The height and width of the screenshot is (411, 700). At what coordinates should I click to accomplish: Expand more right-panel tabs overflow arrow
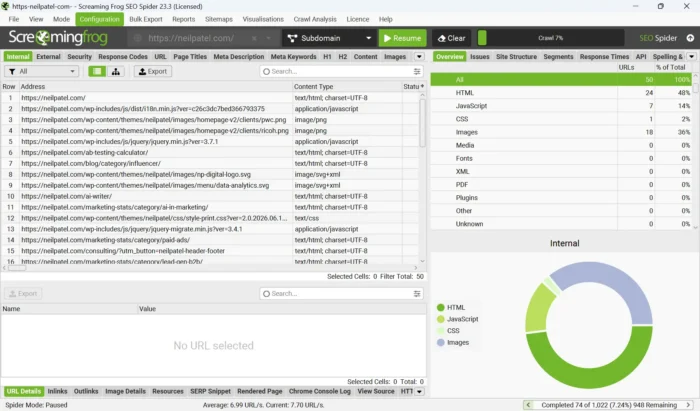tap(691, 57)
